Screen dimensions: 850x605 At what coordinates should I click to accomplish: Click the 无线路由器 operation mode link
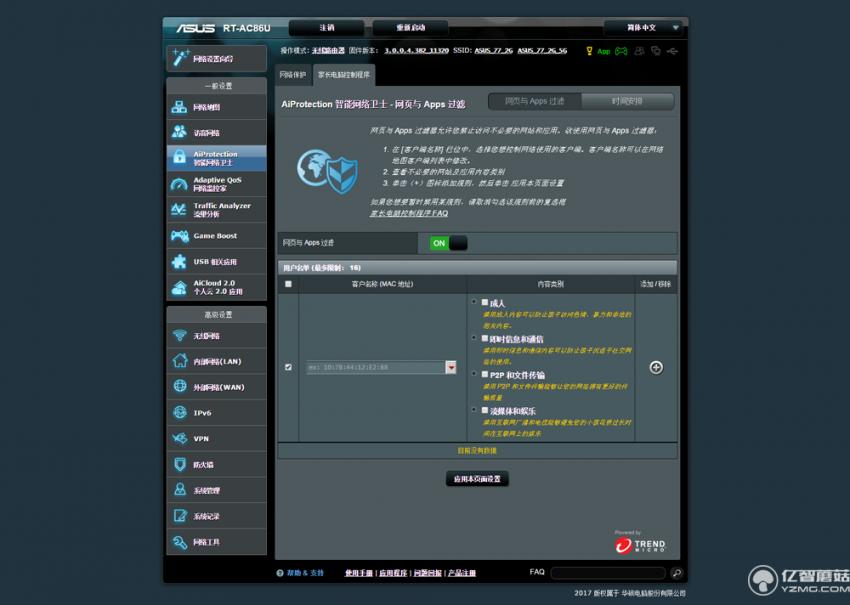pos(328,50)
